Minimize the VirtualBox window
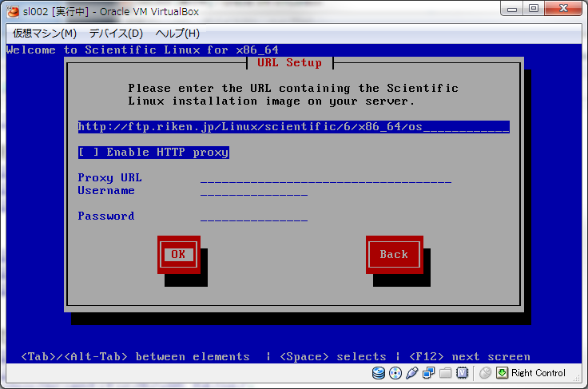This screenshot has height=389, width=588. tap(512, 9)
